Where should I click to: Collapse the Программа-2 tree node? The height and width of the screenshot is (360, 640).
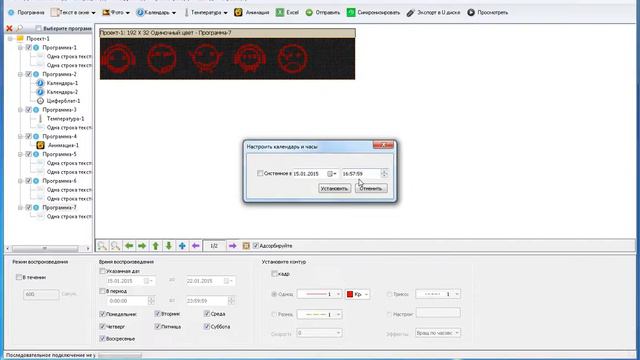point(20,74)
